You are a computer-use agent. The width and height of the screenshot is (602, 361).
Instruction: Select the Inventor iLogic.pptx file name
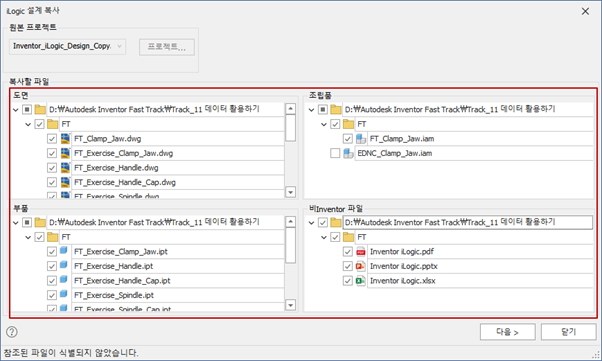pos(404,266)
